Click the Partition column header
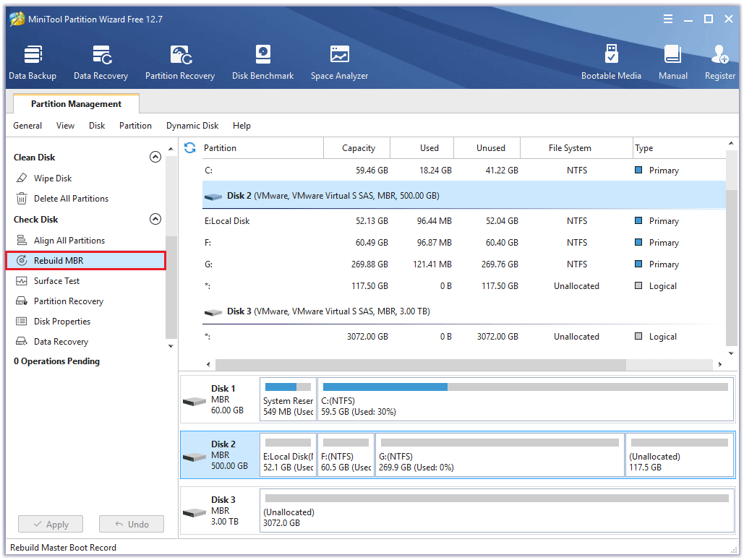 point(263,148)
